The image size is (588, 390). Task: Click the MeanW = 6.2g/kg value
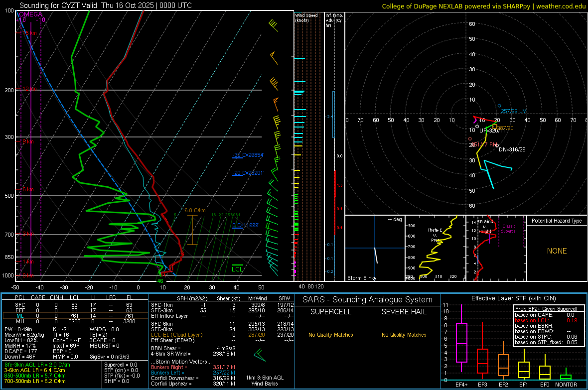point(24,335)
